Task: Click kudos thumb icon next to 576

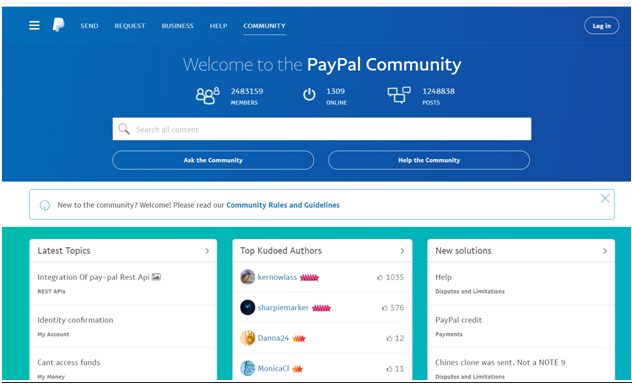Action: coord(385,308)
